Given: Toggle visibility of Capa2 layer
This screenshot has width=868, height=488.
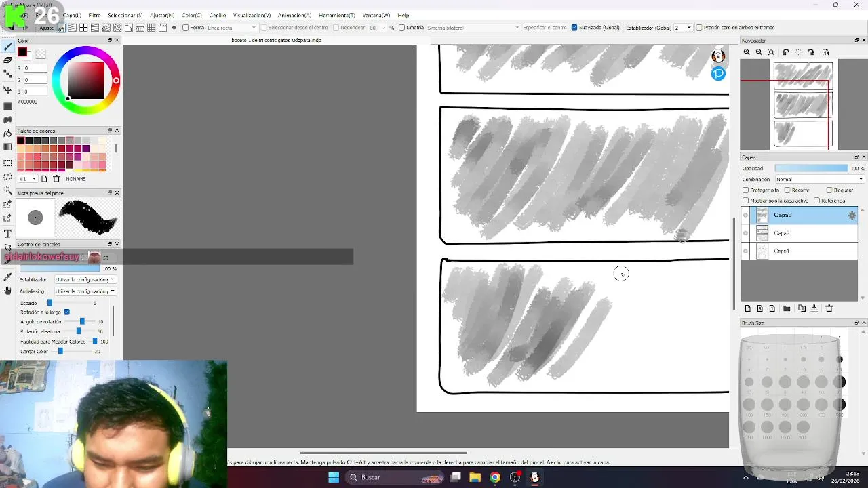Looking at the screenshot, I should [x=746, y=233].
